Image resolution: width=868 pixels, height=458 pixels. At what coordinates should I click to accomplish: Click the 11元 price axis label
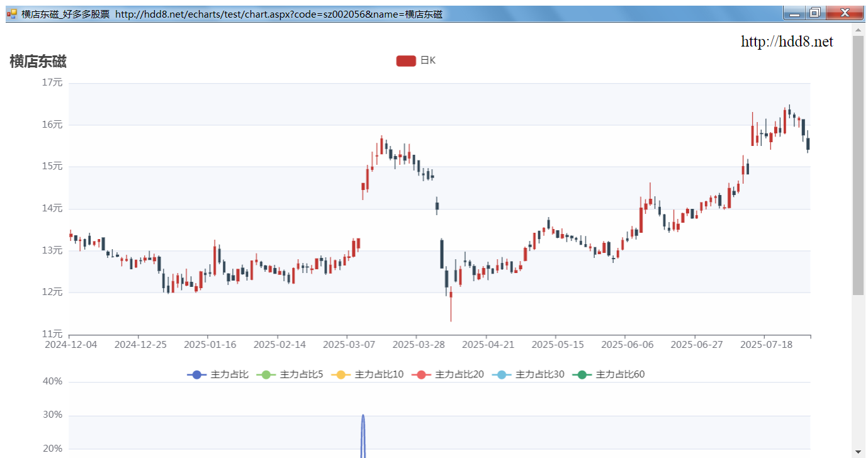52,333
